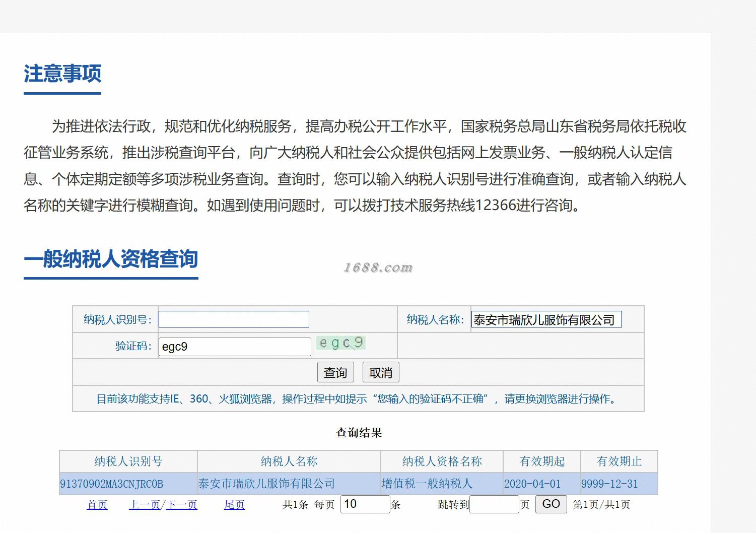Select 泰安市瑞欣儿服饰有限公司 cell in results
This screenshot has width=756, height=533.
coord(289,484)
